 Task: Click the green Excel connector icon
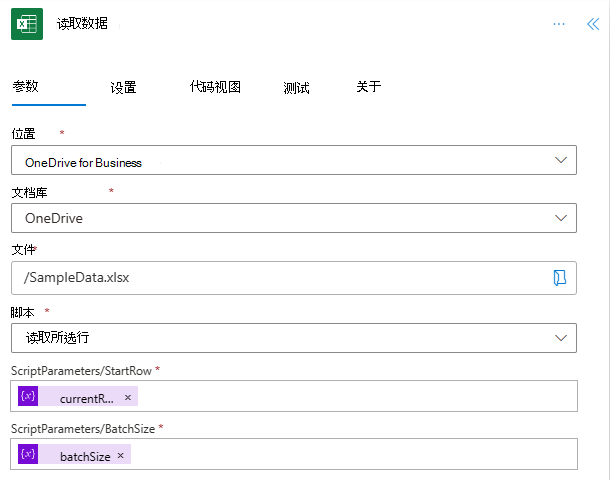point(27,24)
